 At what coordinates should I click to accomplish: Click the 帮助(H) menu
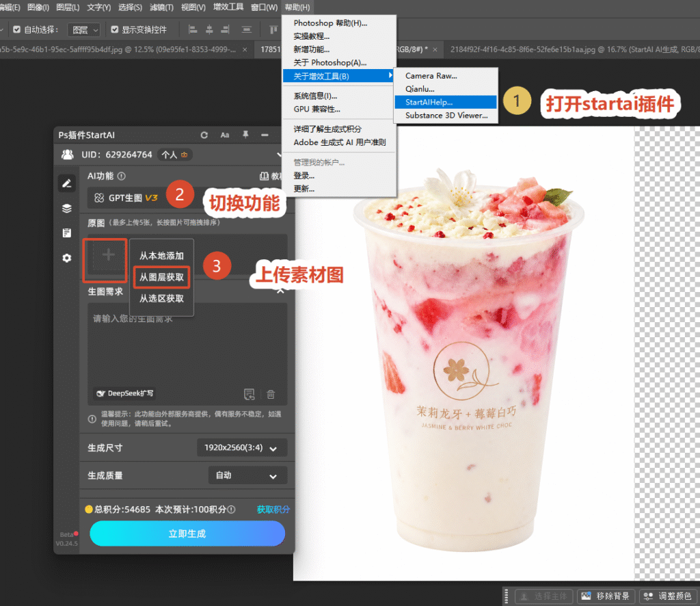click(x=297, y=7)
